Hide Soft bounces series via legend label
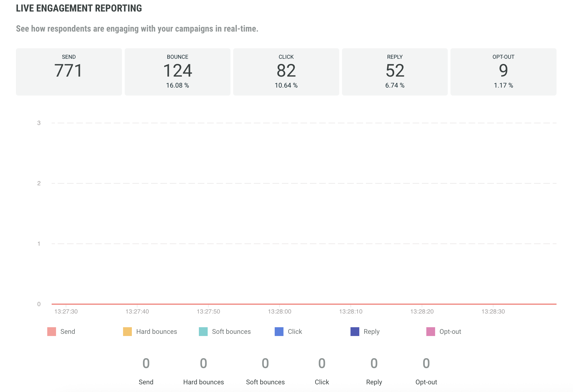 point(231,332)
